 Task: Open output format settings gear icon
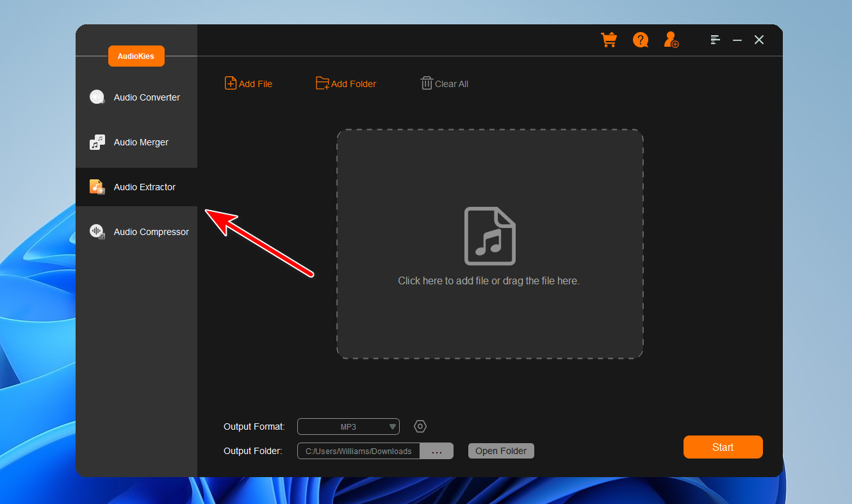pyautogui.click(x=420, y=427)
